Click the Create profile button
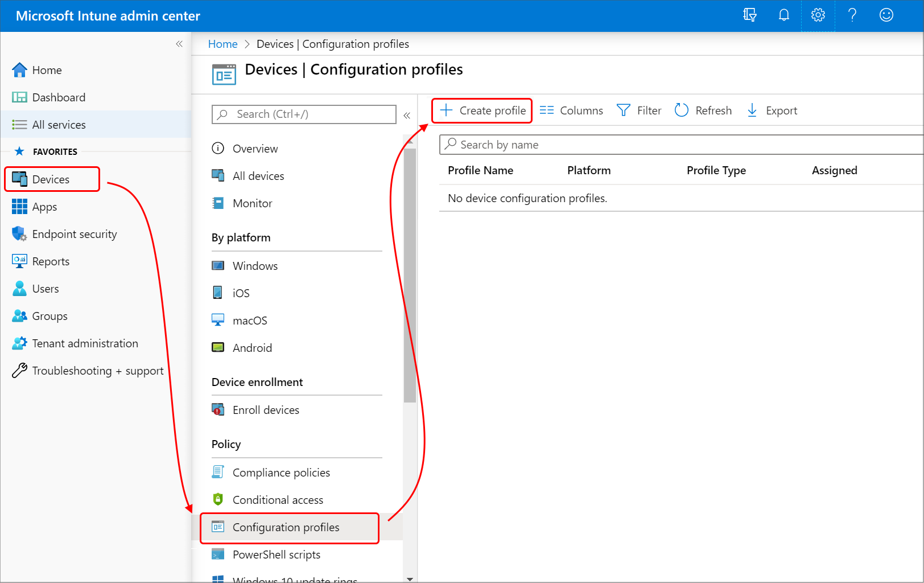The image size is (924, 583). tap(481, 110)
